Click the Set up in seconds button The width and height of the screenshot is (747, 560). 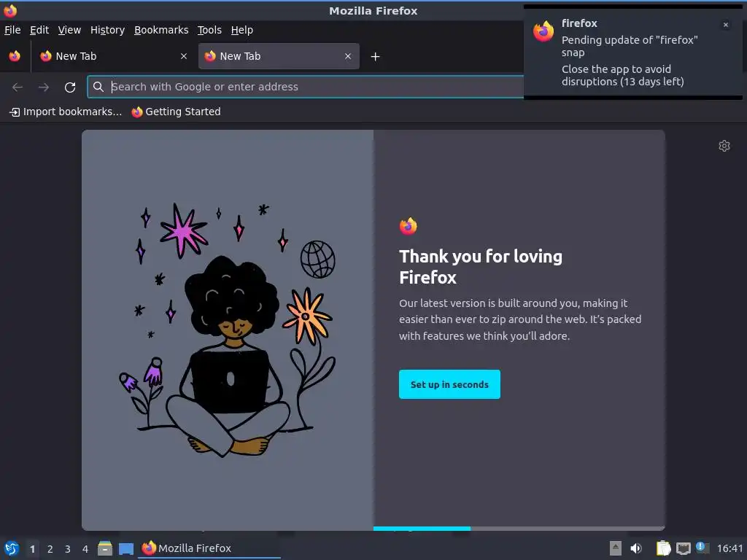click(449, 384)
